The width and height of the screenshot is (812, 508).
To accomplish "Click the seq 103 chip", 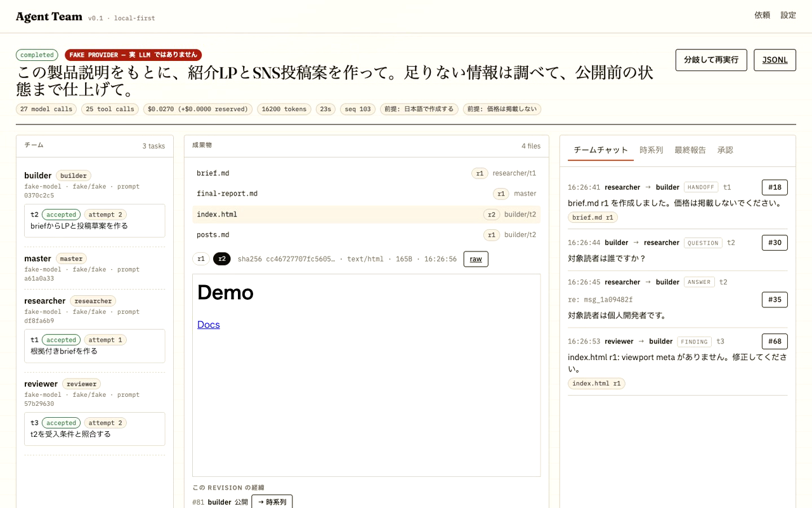I will tap(358, 109).
